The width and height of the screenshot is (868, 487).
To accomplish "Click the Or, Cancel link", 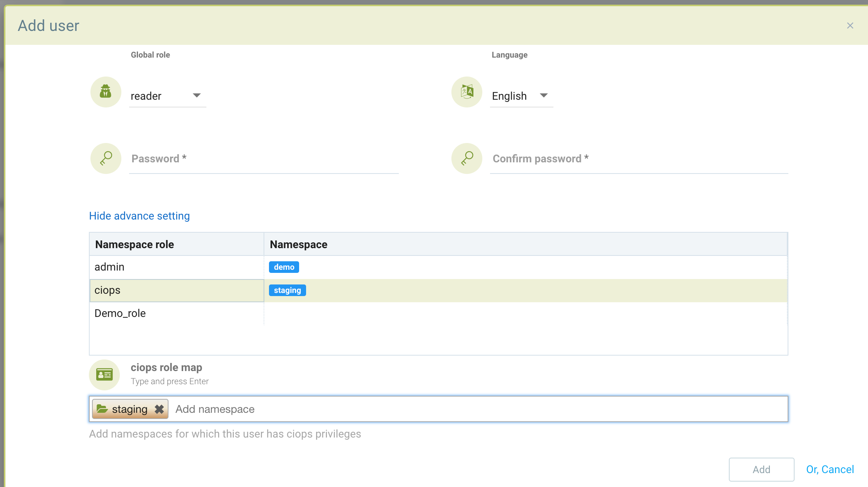I will (x=830, y=469).
